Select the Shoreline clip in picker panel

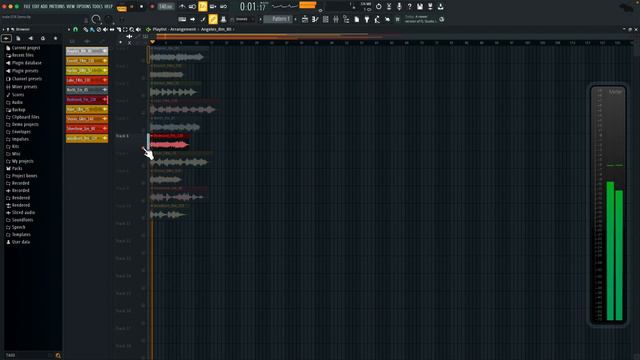(x=87, y=129)
